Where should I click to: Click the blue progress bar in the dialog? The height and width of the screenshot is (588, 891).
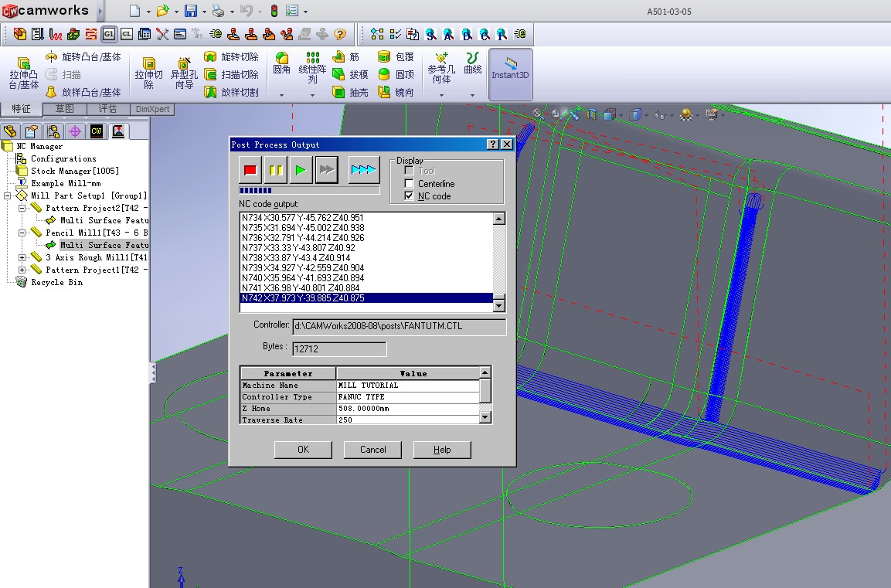tap(309, 190)
